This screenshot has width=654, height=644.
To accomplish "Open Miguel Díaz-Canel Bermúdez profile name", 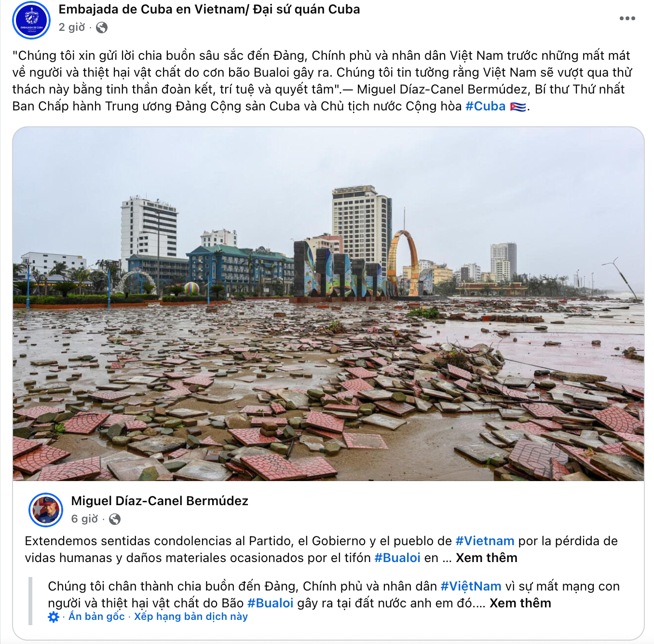I will 160,501.
